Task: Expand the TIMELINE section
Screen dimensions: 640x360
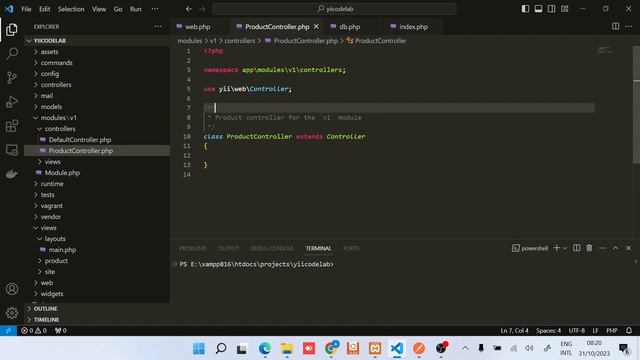Action: [x=97, y=320]
